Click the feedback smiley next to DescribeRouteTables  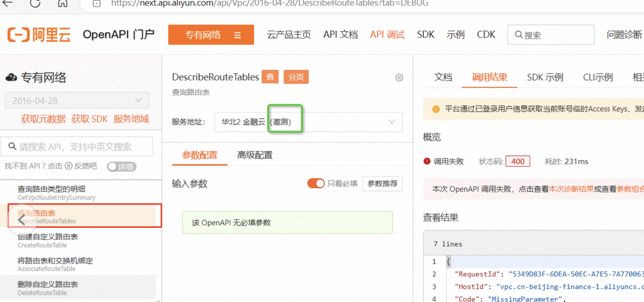(x=399, y=78)
